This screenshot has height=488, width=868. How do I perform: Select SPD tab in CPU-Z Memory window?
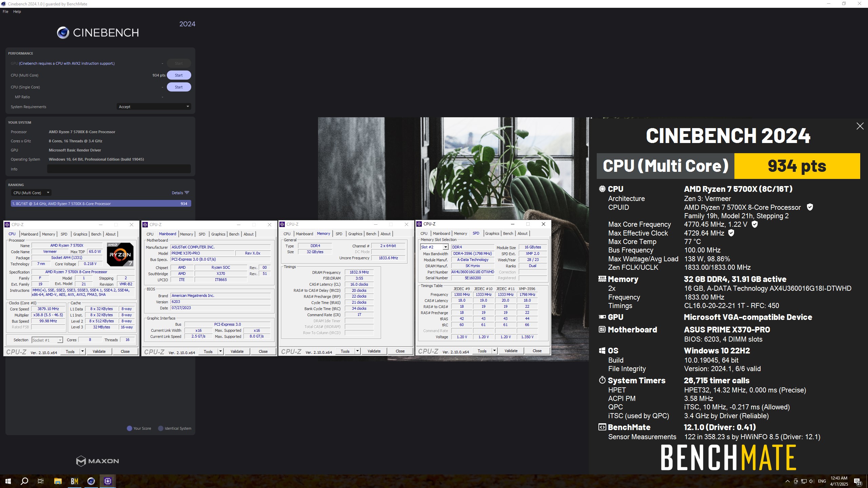point(339,234)
